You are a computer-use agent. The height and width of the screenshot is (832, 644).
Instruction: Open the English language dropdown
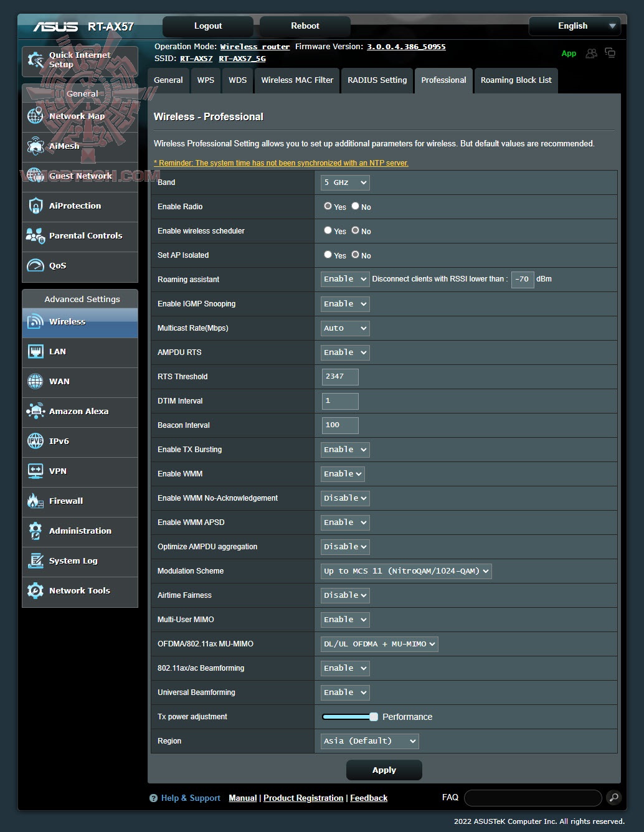click(575, 26)
